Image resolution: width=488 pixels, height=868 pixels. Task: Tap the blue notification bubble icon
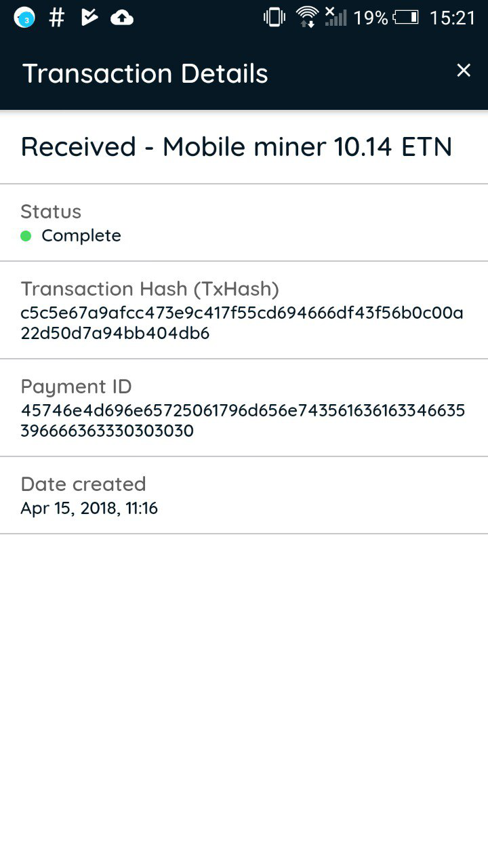24,18
